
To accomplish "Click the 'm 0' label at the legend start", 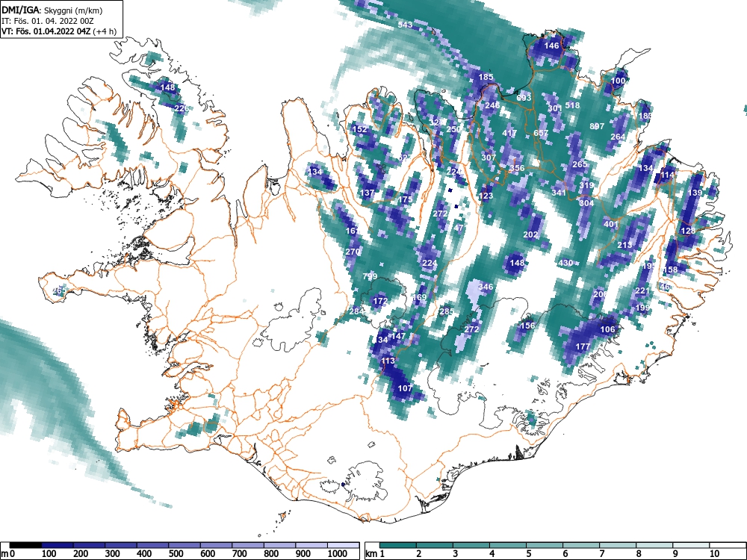I will coord(8,554).
